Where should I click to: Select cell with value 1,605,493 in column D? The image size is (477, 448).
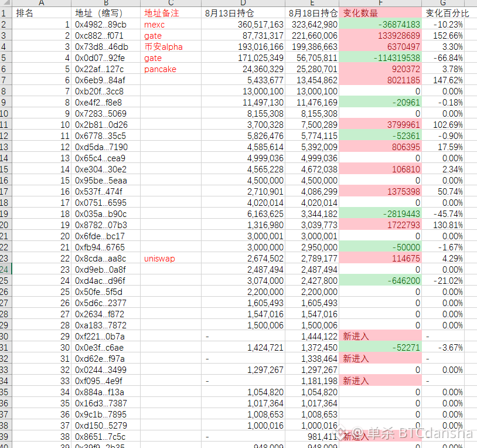coord(243,303)
